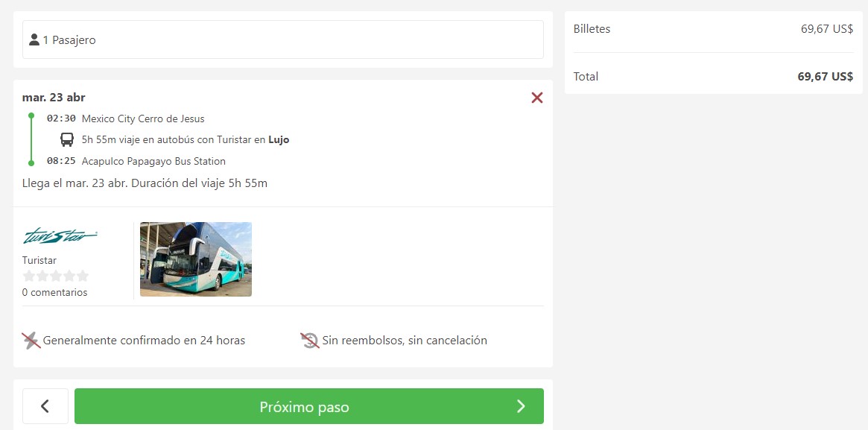This screenshot has height=430, width=868.
Task: Click the Billetes price row
Action: click(x=714, y=29)
